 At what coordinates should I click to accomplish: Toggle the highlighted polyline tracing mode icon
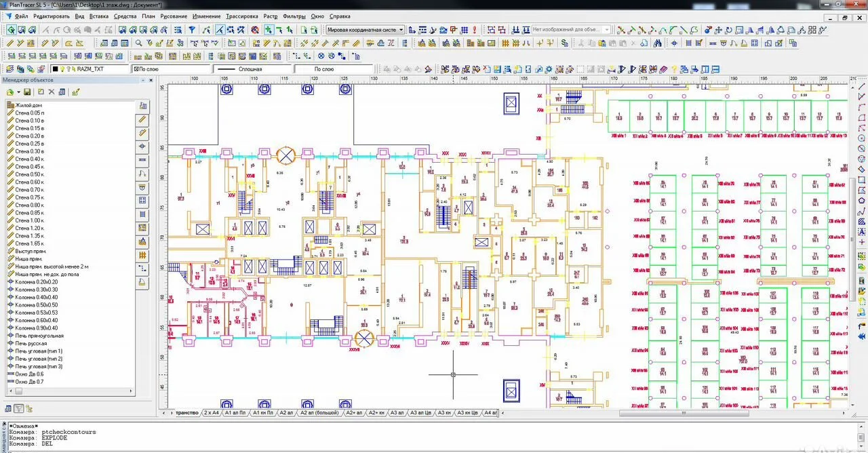220,30
